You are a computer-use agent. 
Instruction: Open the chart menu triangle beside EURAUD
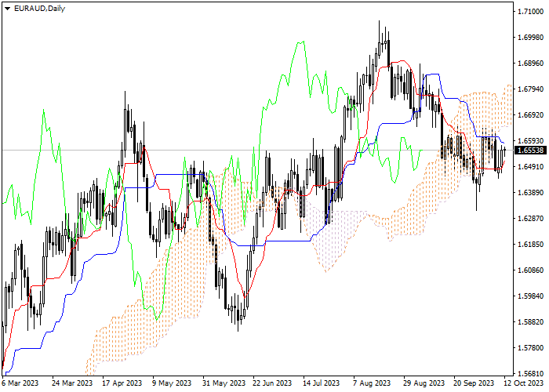pyautogui.click(x=7, y=9)
